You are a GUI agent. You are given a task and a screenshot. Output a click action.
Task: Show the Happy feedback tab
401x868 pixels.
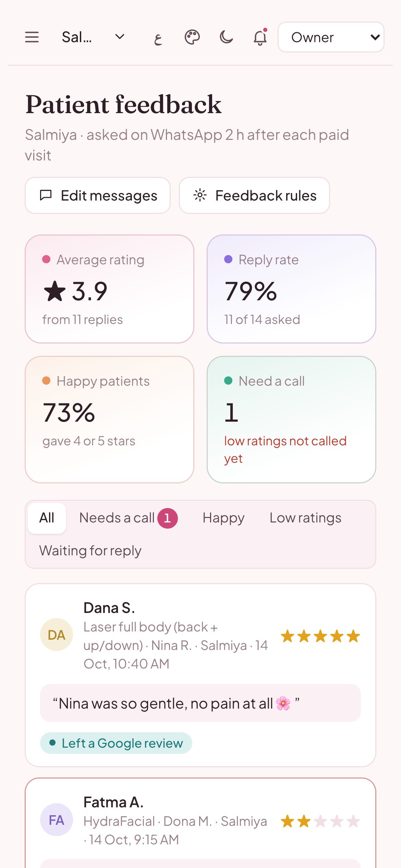coord(223,518)
